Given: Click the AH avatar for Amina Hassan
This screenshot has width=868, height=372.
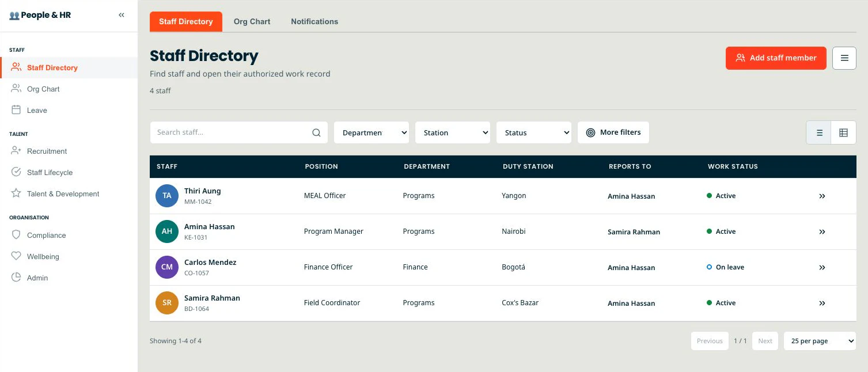Looking at the screenshot, I should click(x=167, y=231).
